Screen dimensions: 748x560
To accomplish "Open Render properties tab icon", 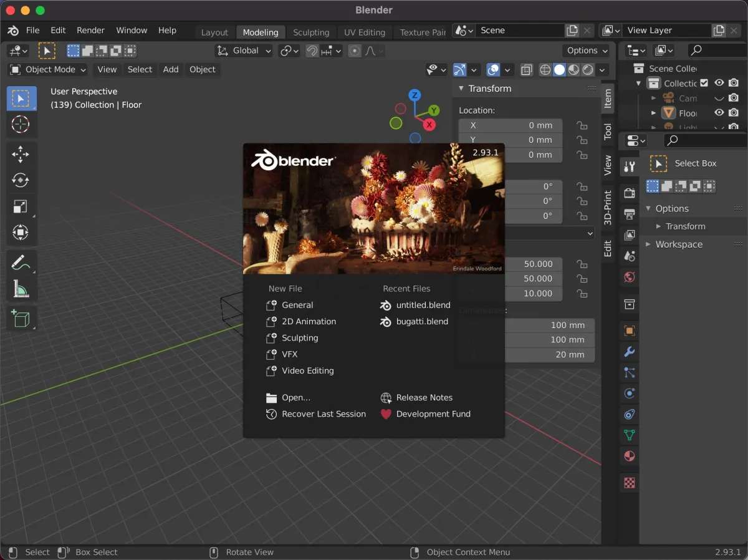I will (x=630, y=193).
